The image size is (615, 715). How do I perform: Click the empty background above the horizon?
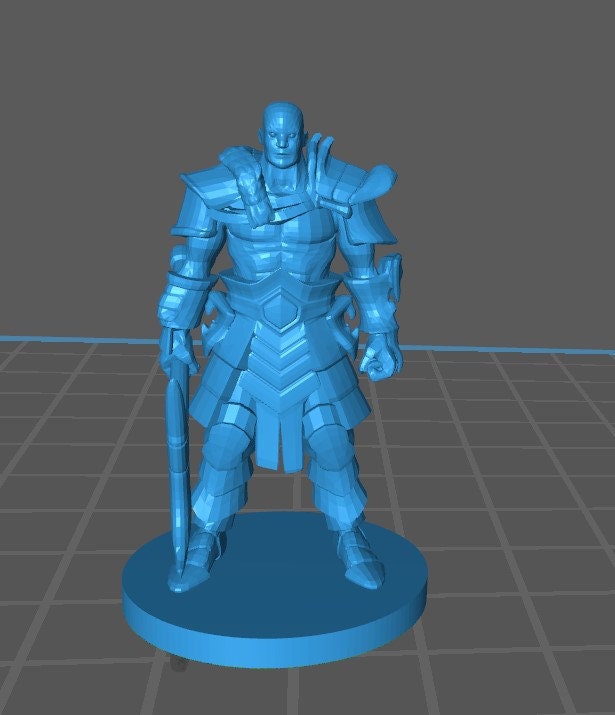pos(500,150)
